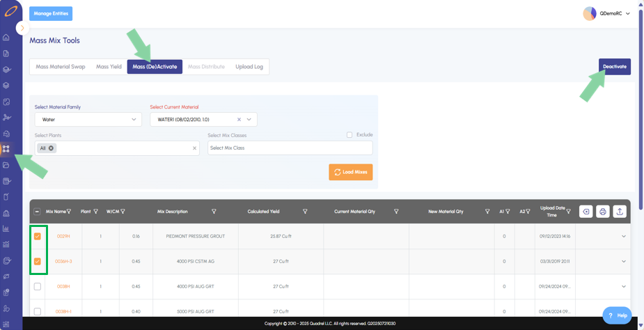Open the folder icon in the left sidebar
The height and width of the screenshot is (330, 644).
pos(6,165)
